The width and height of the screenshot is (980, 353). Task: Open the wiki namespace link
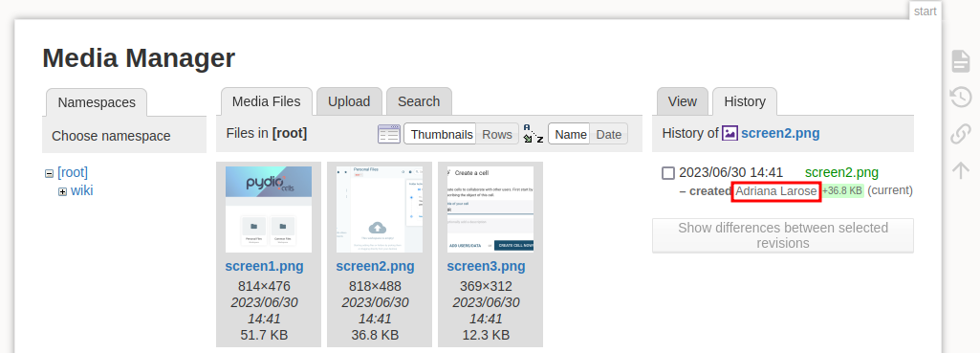coord(82,190)
